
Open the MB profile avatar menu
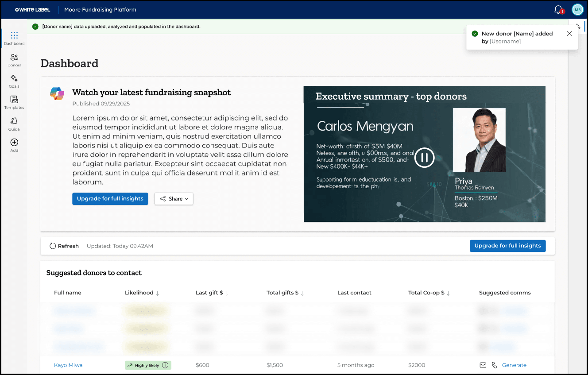click(577, 9)
